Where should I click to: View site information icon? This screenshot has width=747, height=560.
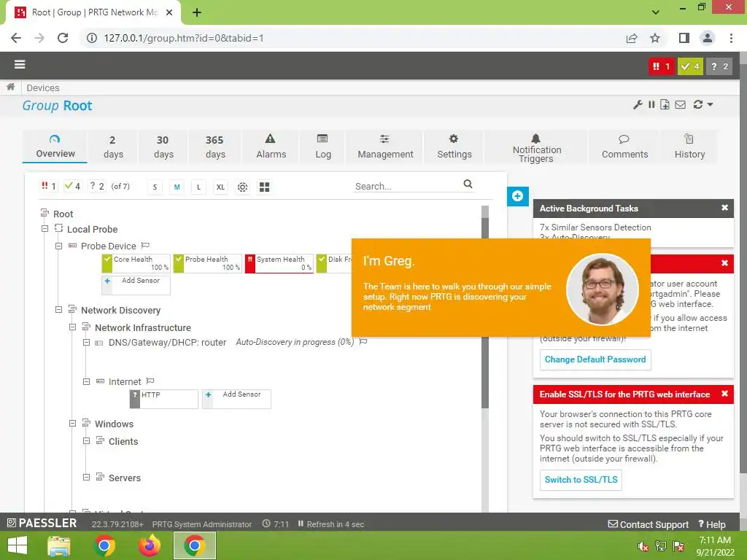(x=92, y=38)
